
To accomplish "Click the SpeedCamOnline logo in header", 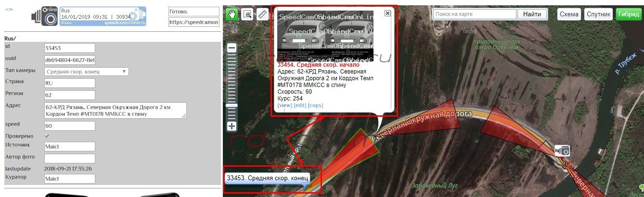I will coord(89,16).
